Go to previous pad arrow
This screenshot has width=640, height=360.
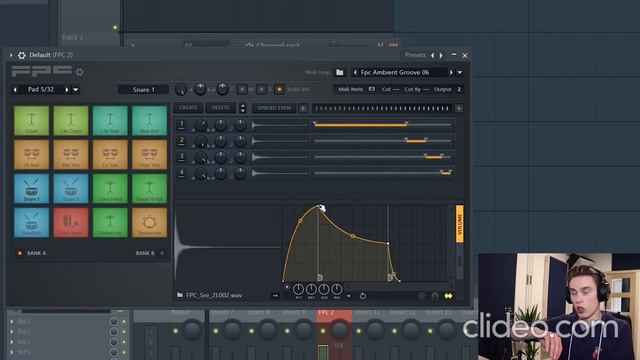click(15, 90)
